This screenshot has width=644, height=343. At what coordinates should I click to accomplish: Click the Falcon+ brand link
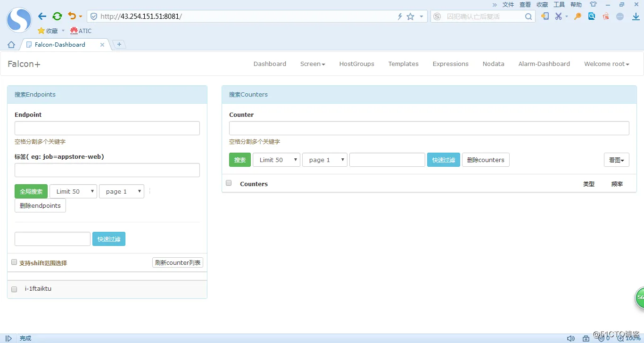click(x=24, y=64)
